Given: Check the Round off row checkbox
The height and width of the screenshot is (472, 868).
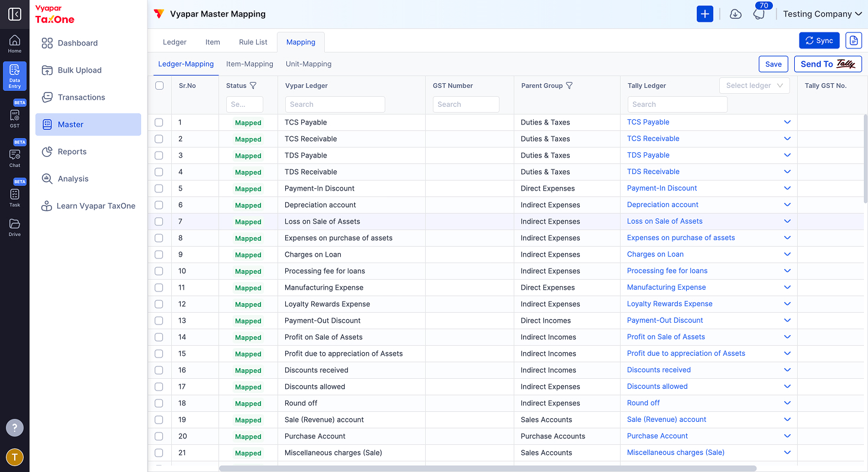Looking at the screenshot, I should (159, 403).
